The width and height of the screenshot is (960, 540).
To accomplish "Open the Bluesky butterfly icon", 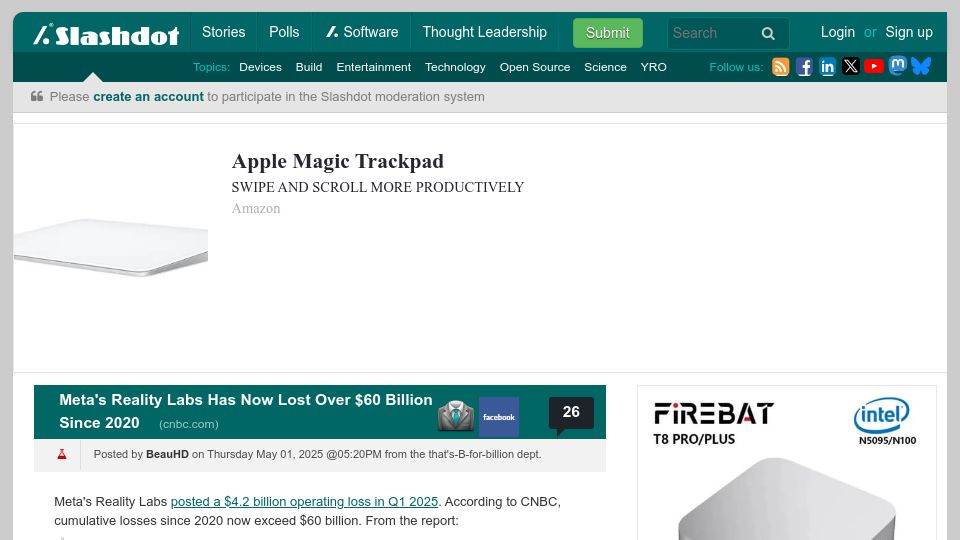I will [921, 66].
